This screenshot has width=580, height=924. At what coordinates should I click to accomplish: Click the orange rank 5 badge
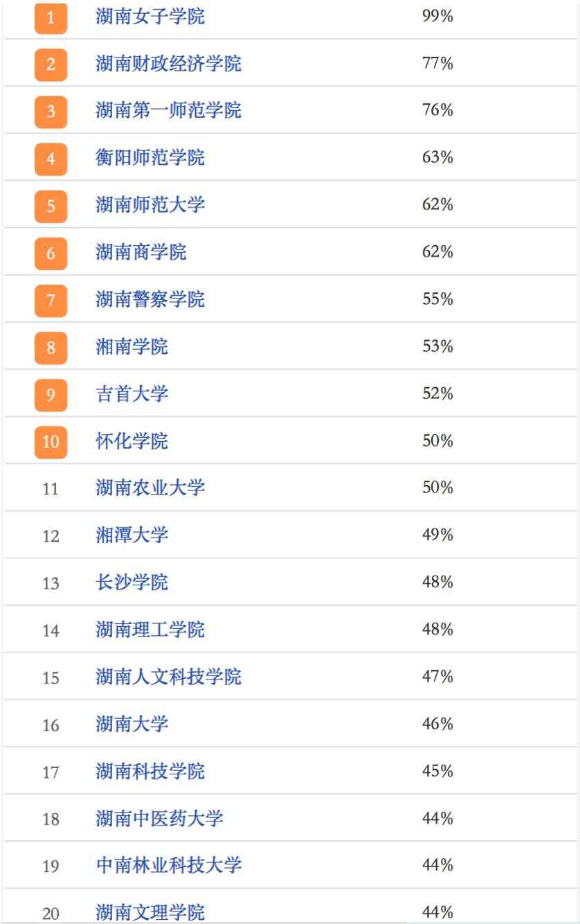click(51, 206)
